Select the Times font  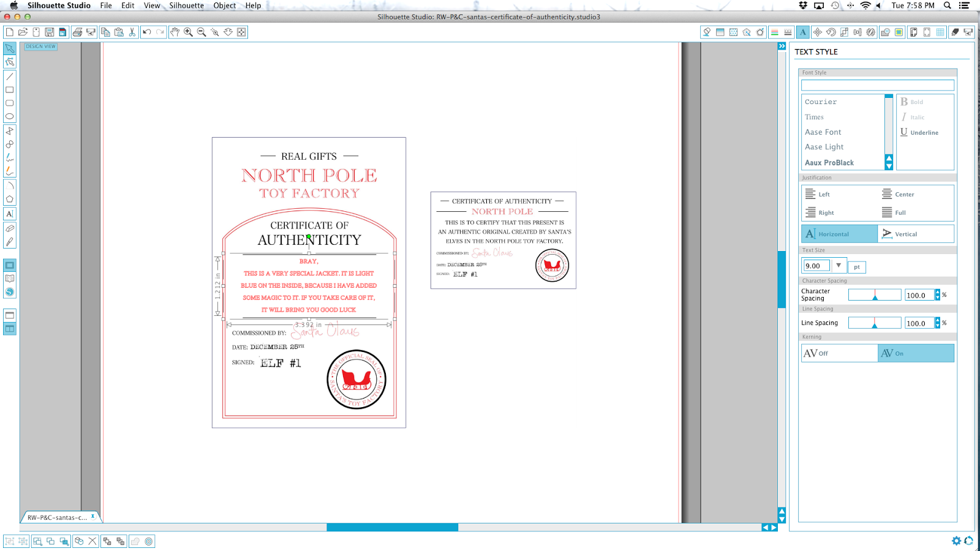click(814, 117)
